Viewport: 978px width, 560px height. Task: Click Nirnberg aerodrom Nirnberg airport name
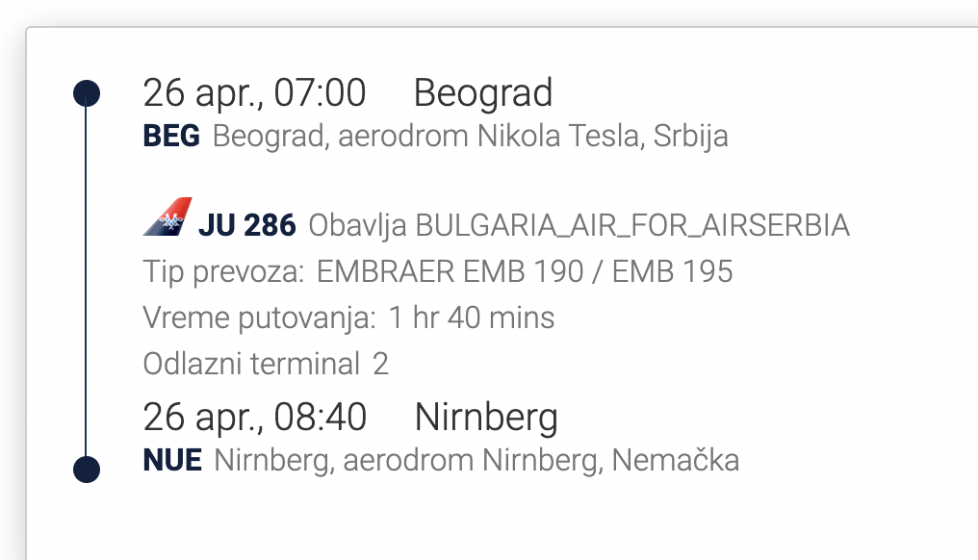(x=476, y=461)
